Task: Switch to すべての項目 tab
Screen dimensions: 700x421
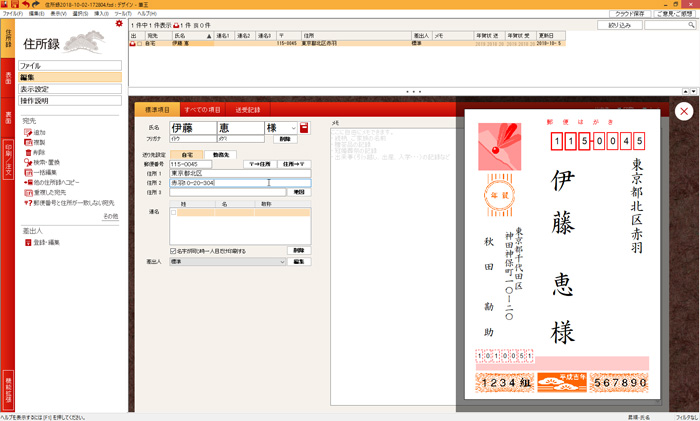Action: click(x=203, y=109)
